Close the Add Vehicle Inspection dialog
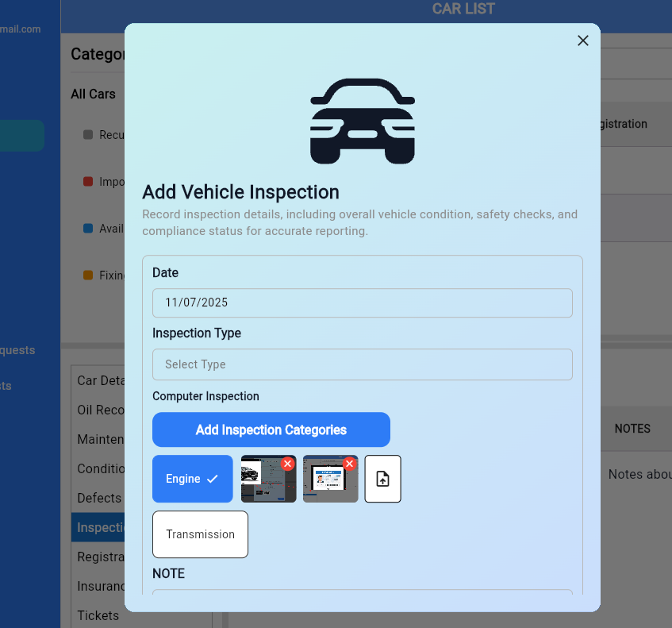672x628 pixels. (582, 40)
